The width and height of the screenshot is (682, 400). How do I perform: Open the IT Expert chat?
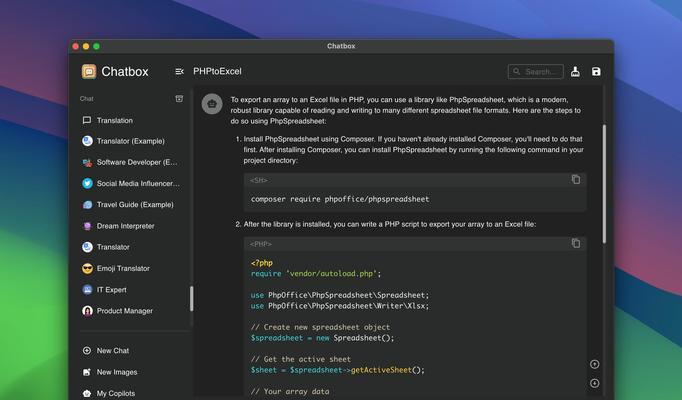tap(111, 290)
